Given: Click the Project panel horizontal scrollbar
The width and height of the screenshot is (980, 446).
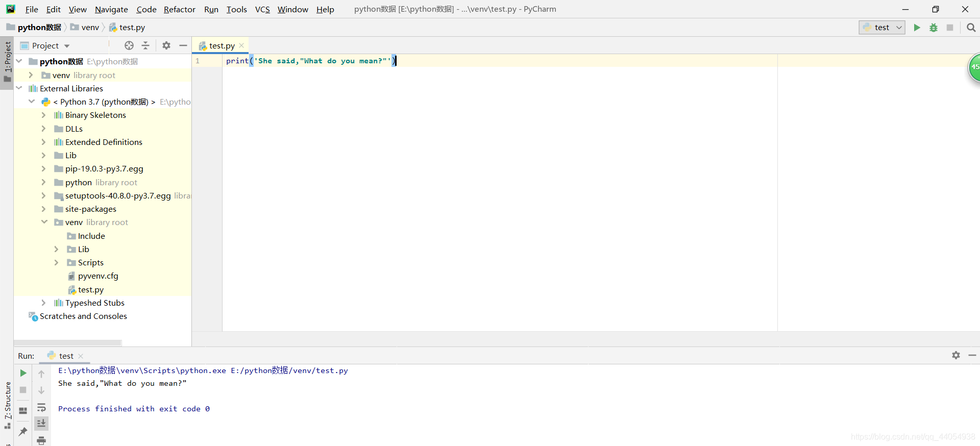Looking at the screenshot, I should (x=68, y=342).
